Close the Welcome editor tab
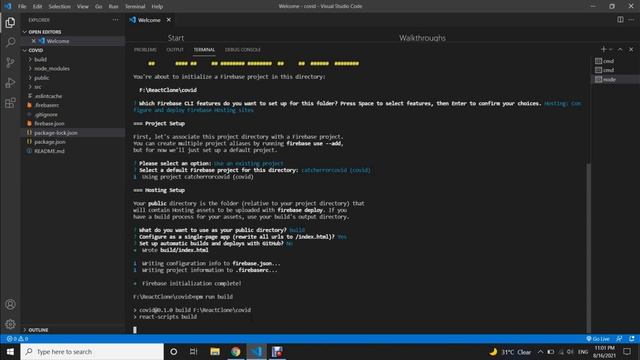Image resolution: width=640 pixels, height=360 pixels. click(x=169, y=20)
